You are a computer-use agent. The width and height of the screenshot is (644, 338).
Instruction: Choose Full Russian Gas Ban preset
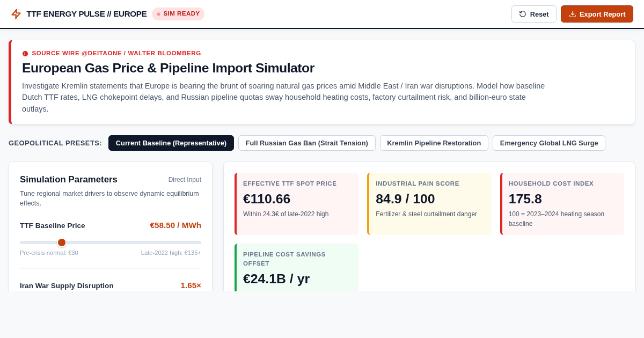click(x=307, y=143)
